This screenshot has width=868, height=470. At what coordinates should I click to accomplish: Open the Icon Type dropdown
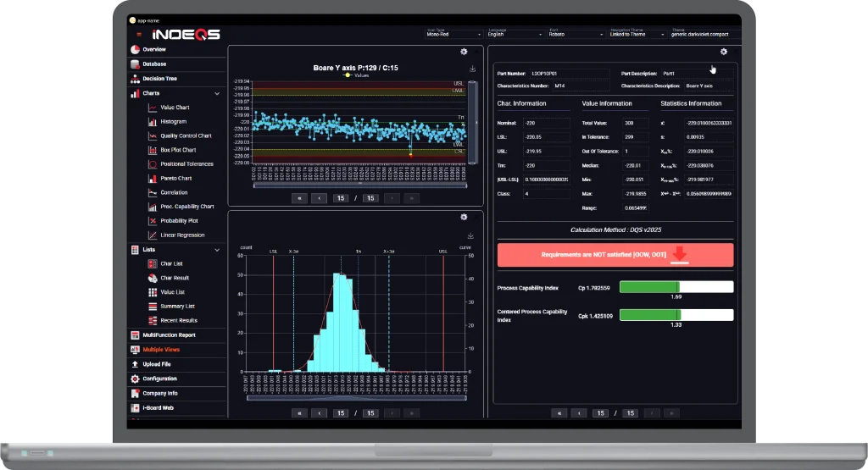(451, 35)
